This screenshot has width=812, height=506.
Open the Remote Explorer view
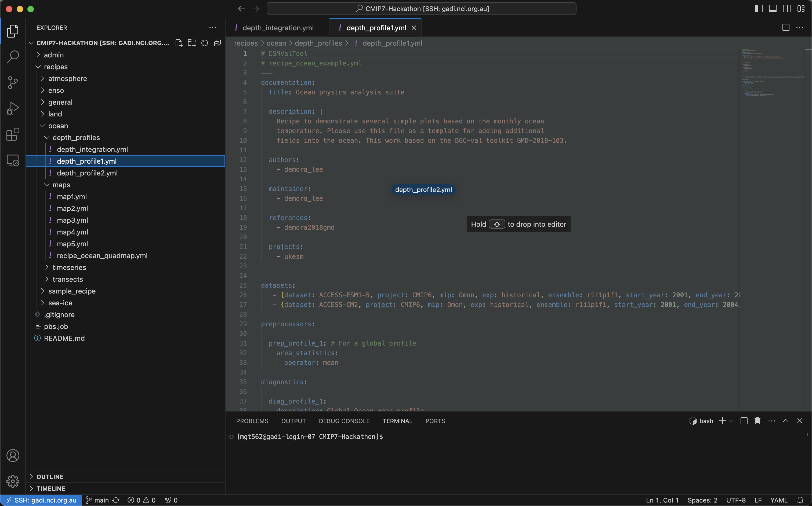pyautogui.click(x=13, y=160)
